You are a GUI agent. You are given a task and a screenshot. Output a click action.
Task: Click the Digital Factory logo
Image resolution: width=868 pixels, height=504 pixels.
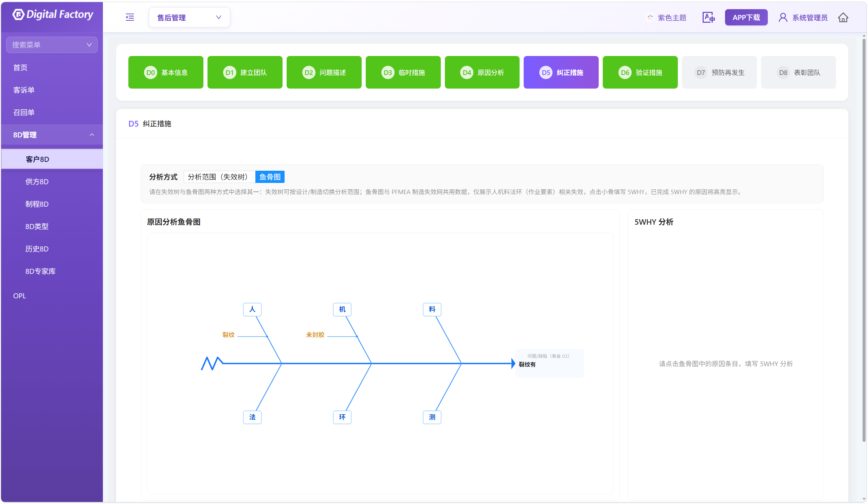point(53,15)
